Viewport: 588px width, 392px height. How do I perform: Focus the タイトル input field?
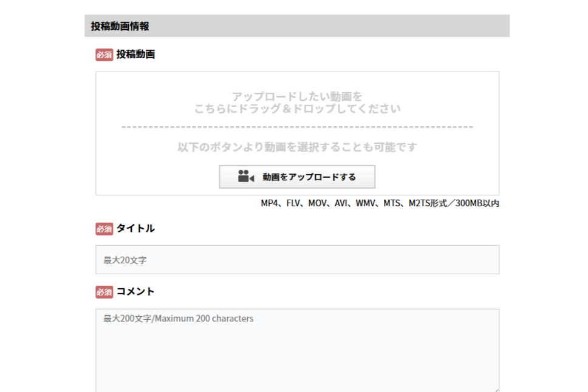[x=297, y=260]
